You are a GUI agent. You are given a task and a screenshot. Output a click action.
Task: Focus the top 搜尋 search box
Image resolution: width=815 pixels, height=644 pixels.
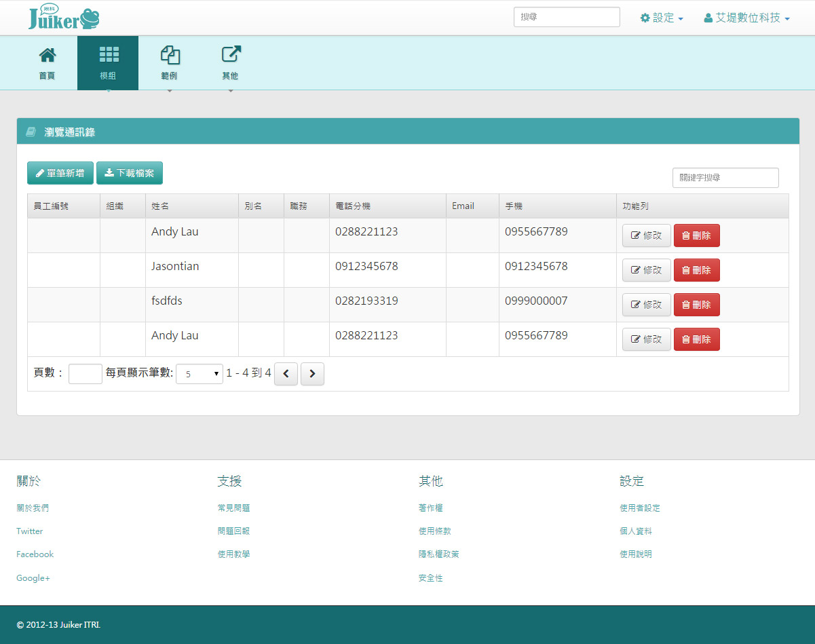coord(567,18)
